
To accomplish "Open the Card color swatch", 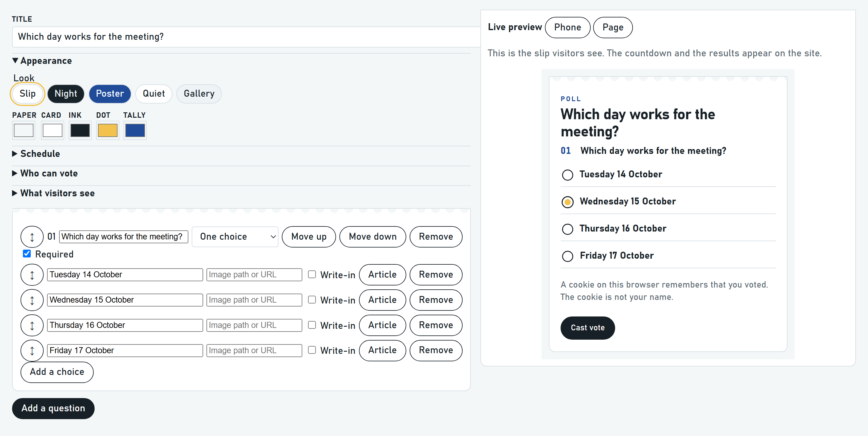I will pos(52,130).
